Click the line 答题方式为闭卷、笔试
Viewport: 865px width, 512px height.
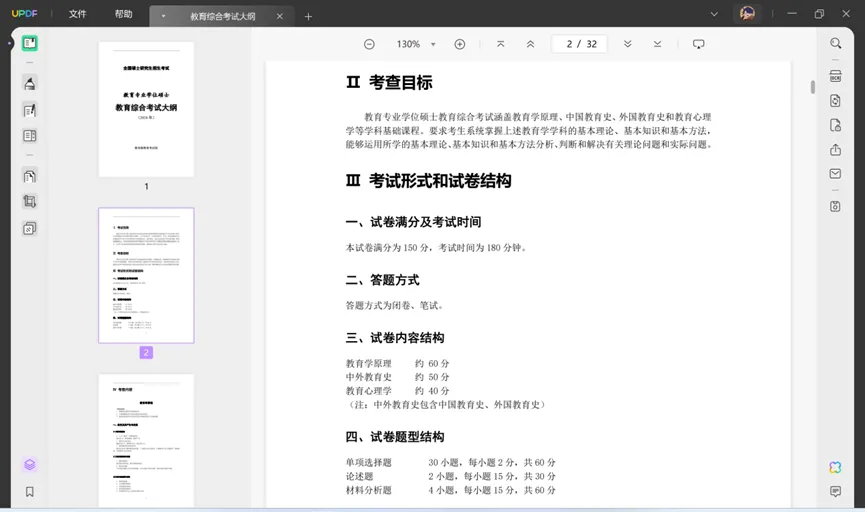[x=395, y=306]
